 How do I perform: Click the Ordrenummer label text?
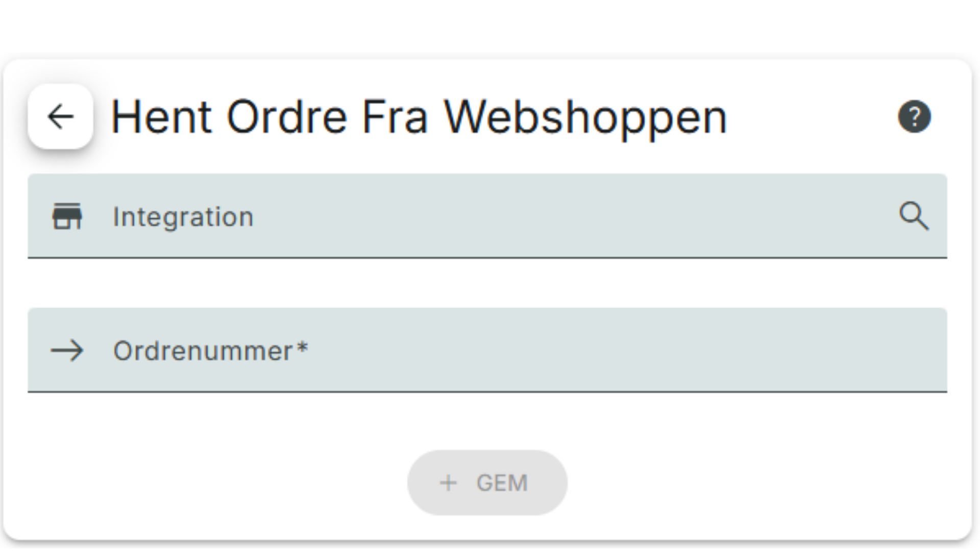(x=203, y=351)
